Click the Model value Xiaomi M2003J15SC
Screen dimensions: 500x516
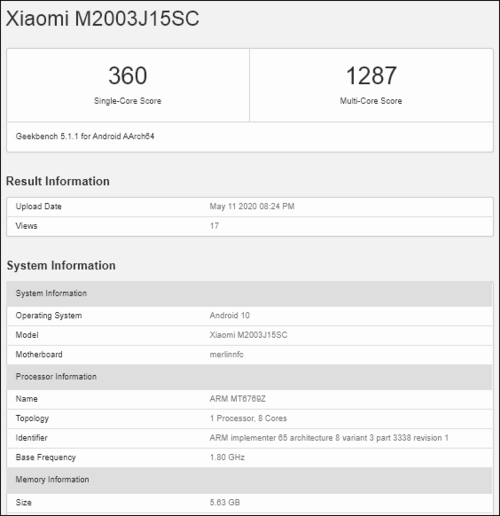tap(248, 335)
